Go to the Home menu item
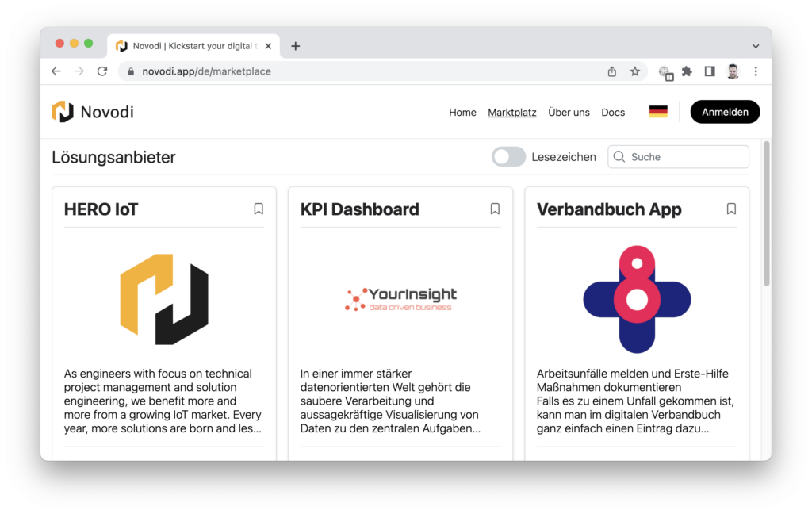 [462, 113]
